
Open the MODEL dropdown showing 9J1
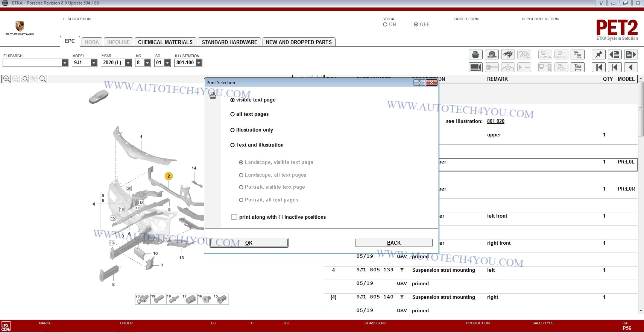(94, 63)
